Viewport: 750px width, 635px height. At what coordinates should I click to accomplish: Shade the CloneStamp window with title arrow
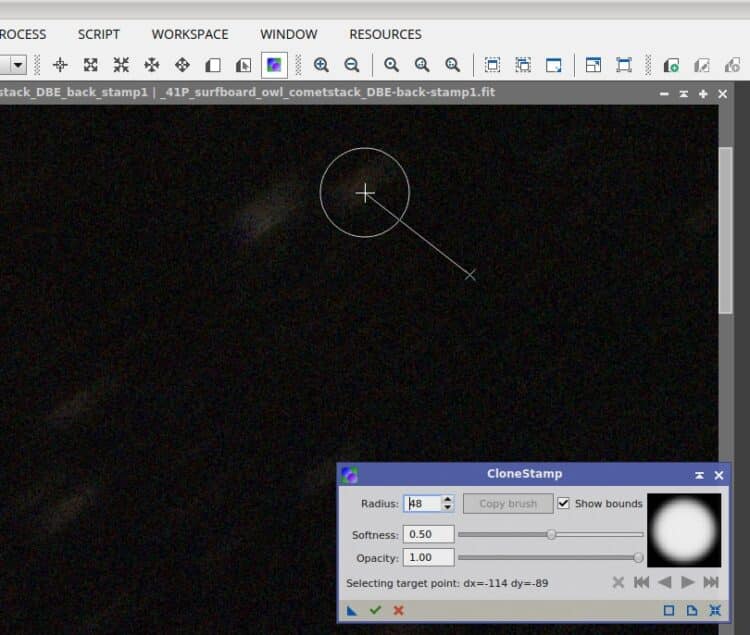tap(699, 475)
